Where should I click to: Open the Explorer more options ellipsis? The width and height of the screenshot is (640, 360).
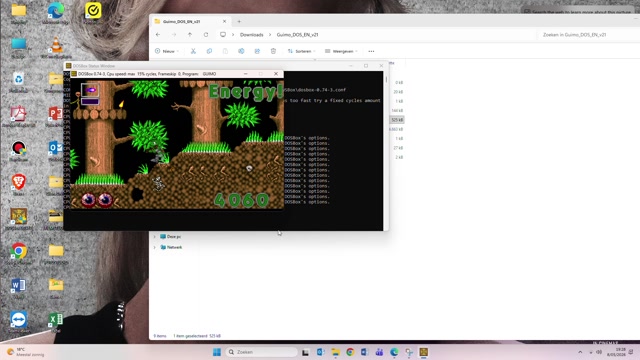(371, 51)
